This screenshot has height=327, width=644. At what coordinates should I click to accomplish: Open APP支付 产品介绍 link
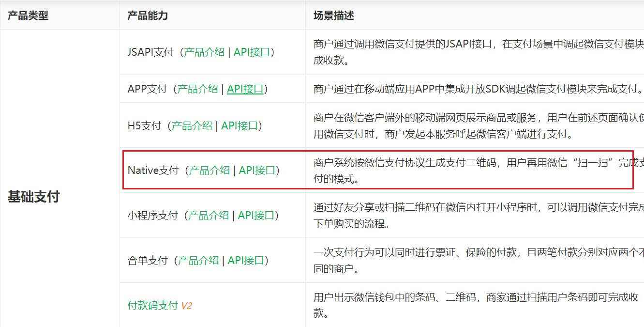(x=197, y=89)
